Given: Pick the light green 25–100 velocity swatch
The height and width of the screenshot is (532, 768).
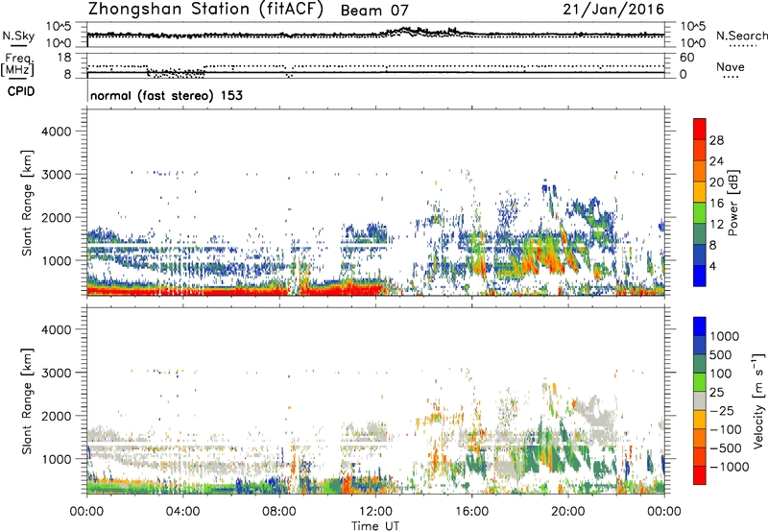Looking at the screenshot, I should click(x=700, y=382).
